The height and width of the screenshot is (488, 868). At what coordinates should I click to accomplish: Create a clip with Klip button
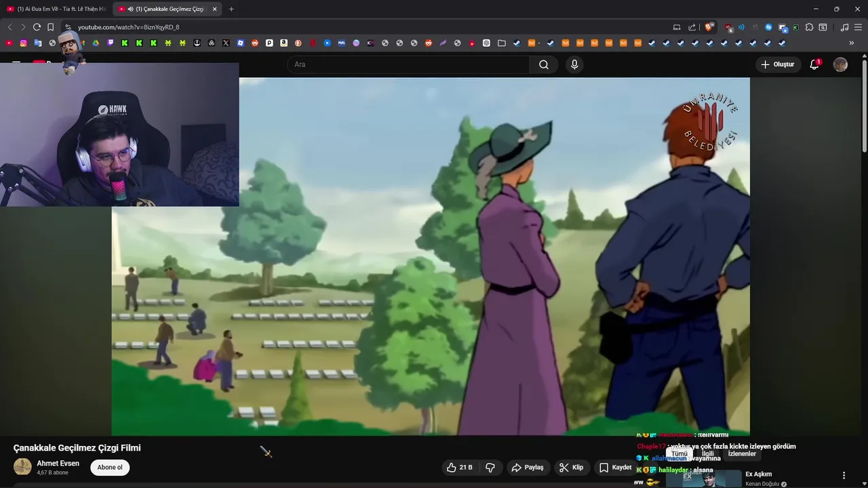(572, 467)
